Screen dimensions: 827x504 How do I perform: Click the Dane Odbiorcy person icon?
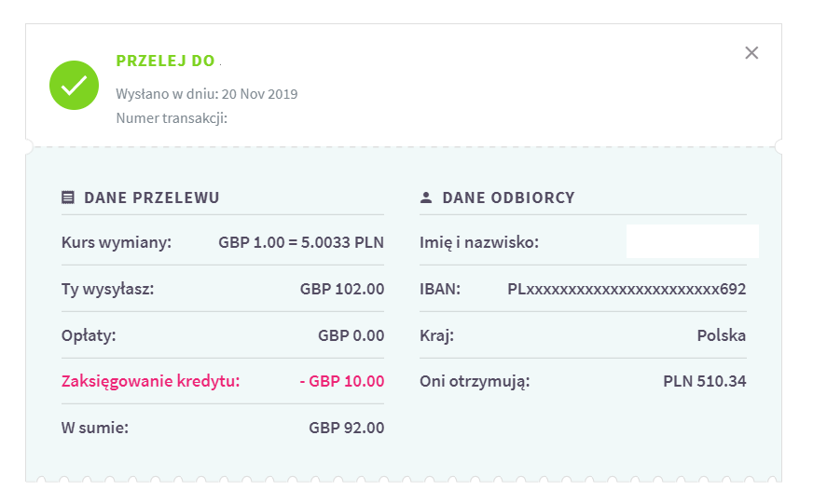click(x=426, y=198)
